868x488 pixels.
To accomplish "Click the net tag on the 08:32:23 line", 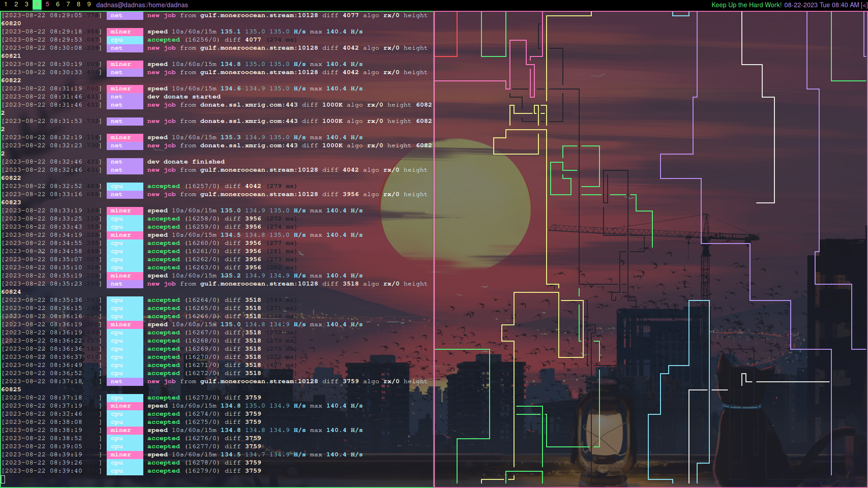I will (x=125, y=145).
